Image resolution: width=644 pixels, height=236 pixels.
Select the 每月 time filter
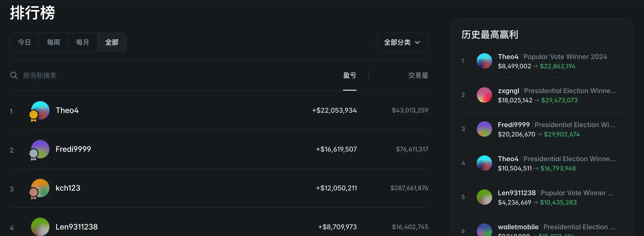tap(82, 42)
